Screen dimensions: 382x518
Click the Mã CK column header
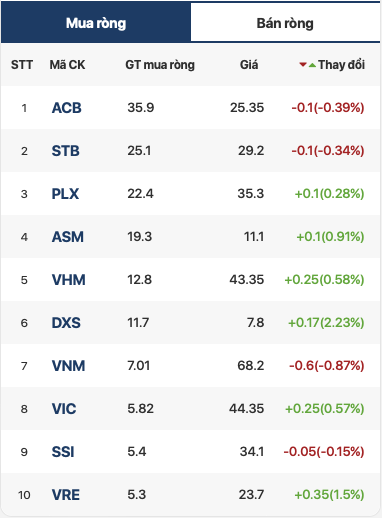coord(67,65)
